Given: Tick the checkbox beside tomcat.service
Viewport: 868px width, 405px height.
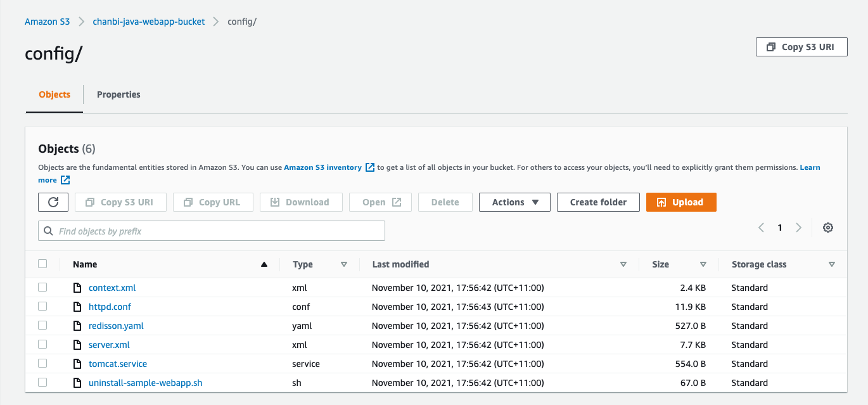Looking at the screenshot, I should [x=42, y=363].
